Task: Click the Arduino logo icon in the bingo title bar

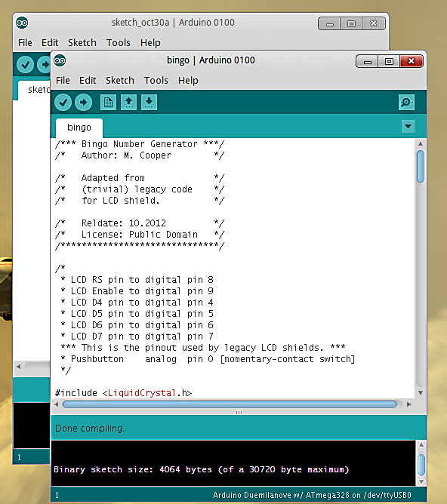Action: pos(60,60)
